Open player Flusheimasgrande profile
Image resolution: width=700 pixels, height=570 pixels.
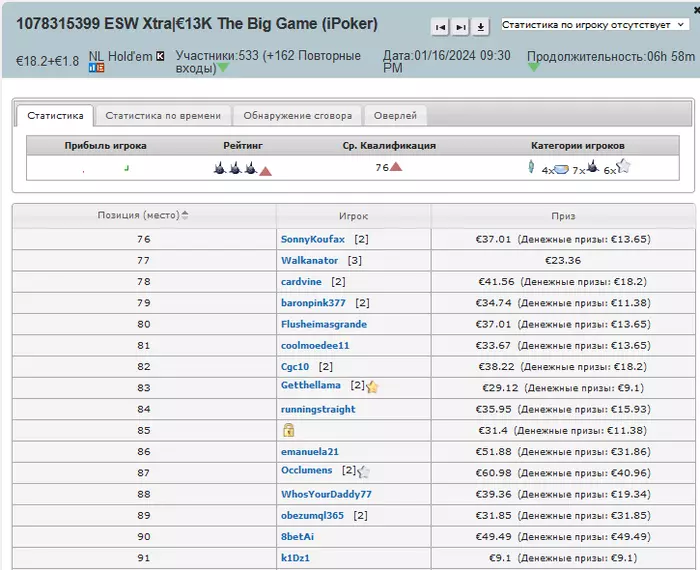(324, 325)
